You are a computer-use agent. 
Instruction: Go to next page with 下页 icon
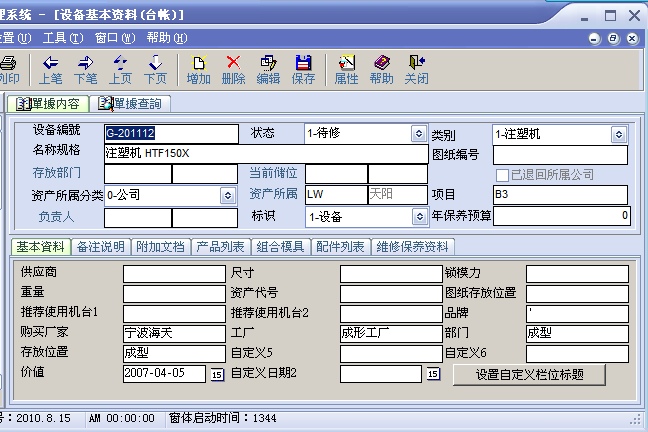(x=155, y=63)
